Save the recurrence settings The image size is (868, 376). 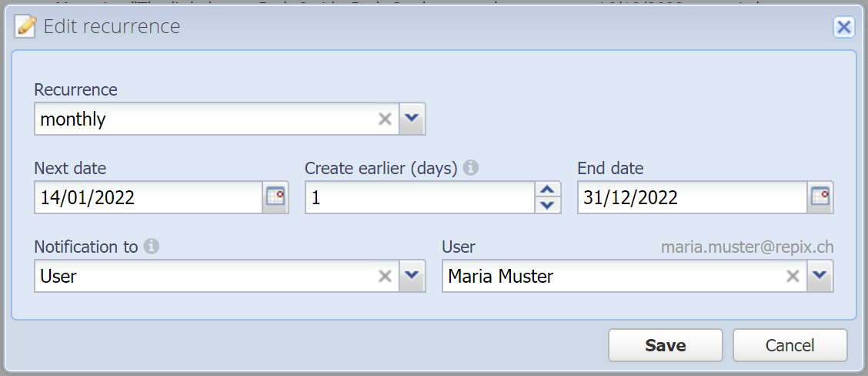click(x=666, y=345)
